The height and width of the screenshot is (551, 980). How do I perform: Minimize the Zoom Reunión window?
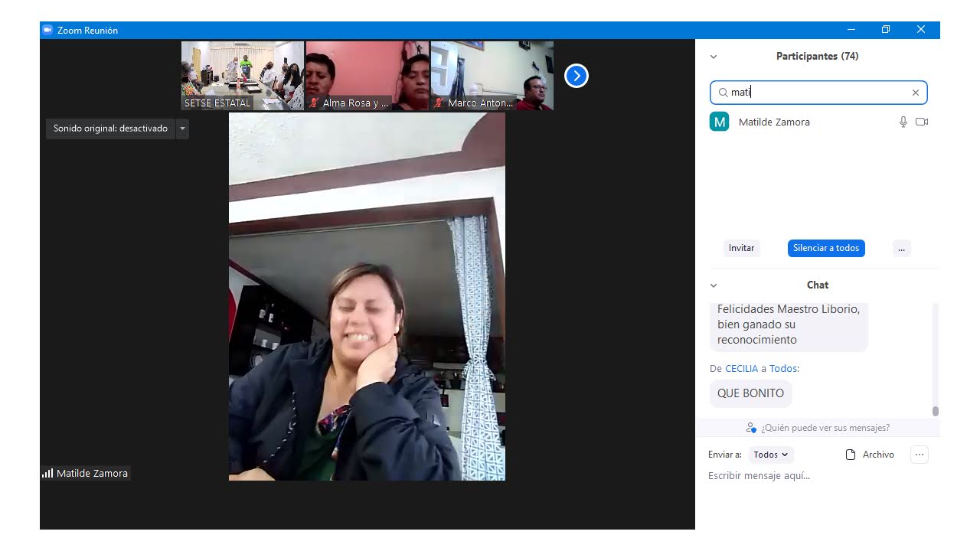851,30
